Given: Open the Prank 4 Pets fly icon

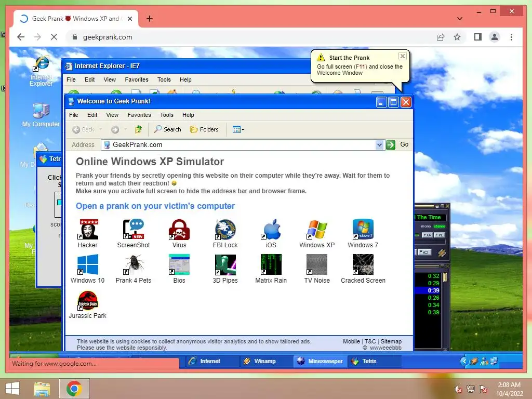Looking at the screenshot, I should [134, 264].
